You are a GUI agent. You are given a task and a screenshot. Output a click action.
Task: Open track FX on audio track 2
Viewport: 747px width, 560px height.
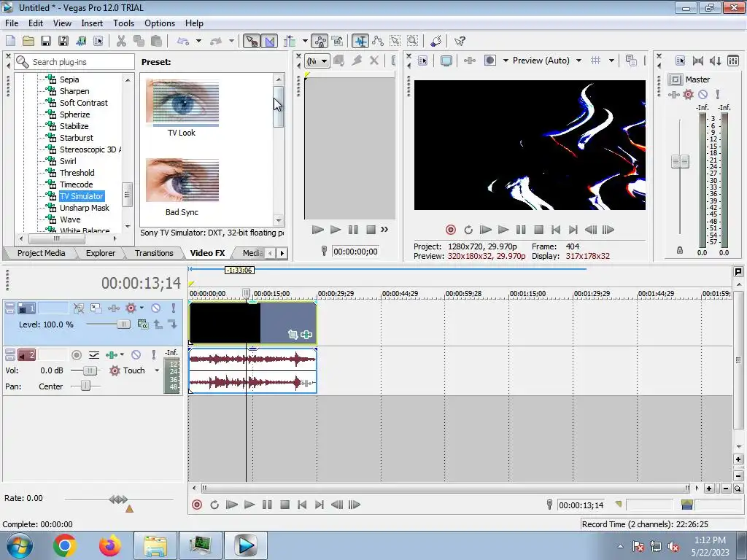coord(112,355)
